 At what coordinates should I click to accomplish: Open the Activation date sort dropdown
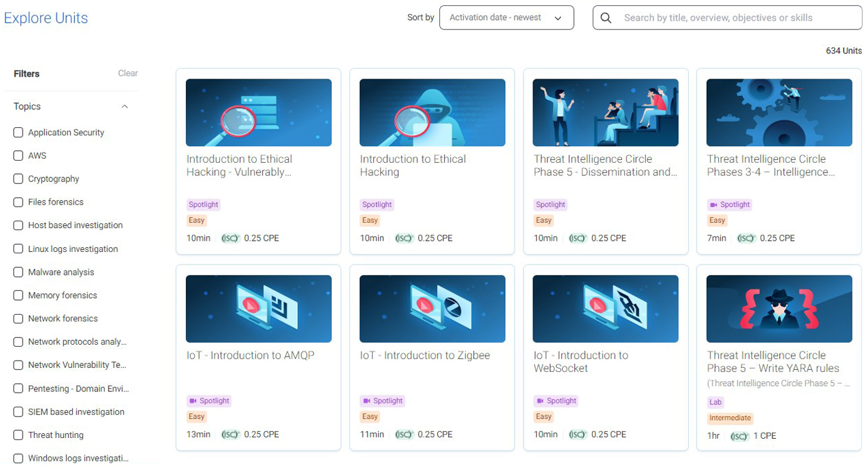tap(506, 17)
